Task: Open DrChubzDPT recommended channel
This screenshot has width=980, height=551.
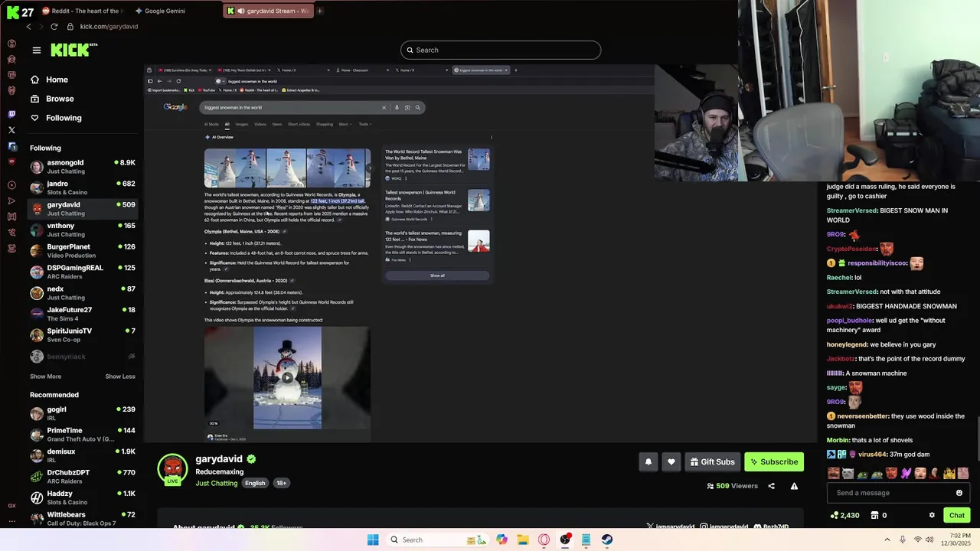Action: point(83,477)
